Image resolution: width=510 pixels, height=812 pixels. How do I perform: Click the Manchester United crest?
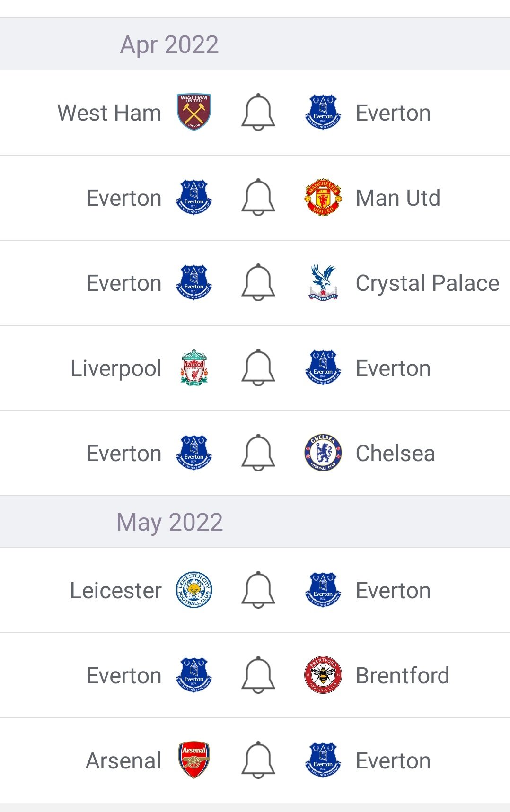coord(323,197)
